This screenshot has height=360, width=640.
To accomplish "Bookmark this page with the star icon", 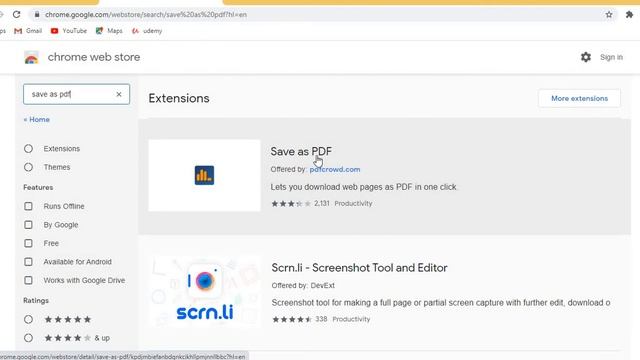I will (609, 15).
